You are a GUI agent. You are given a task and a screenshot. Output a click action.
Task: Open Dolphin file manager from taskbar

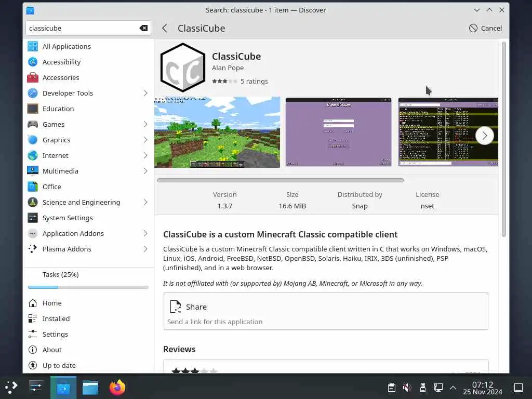(90, 387)
